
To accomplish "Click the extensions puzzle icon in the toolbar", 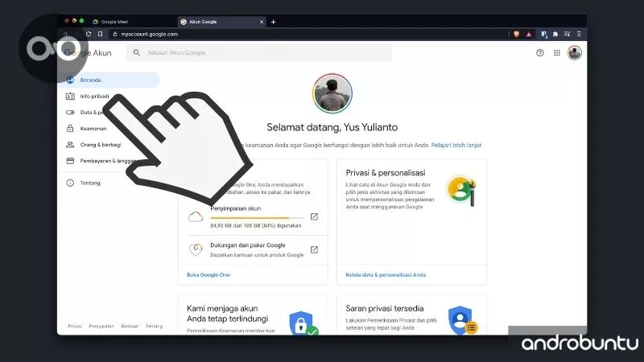I will [x=555, y=34].
